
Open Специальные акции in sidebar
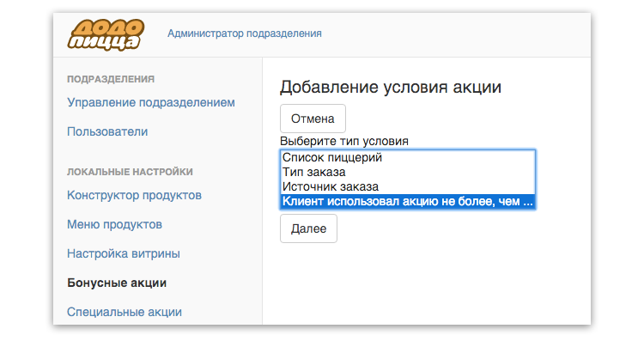point(124,312)
